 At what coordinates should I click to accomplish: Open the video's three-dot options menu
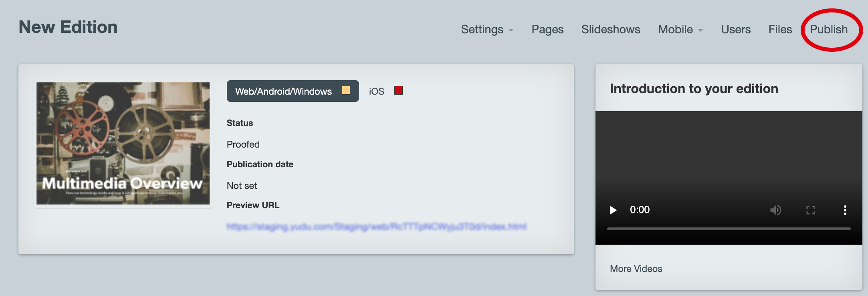[x=845, y=210]
